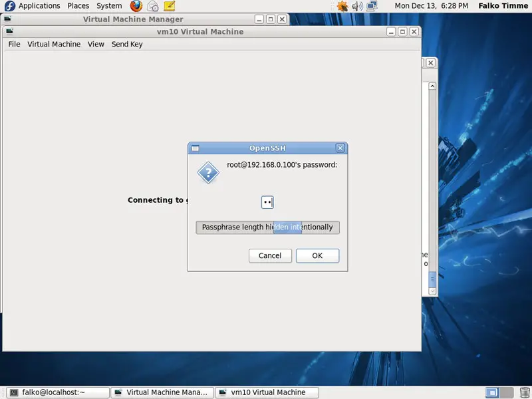The height and width of the screenshot is (399, 532).
Task: Open the volume control icon
Action: tap(357, 6)
